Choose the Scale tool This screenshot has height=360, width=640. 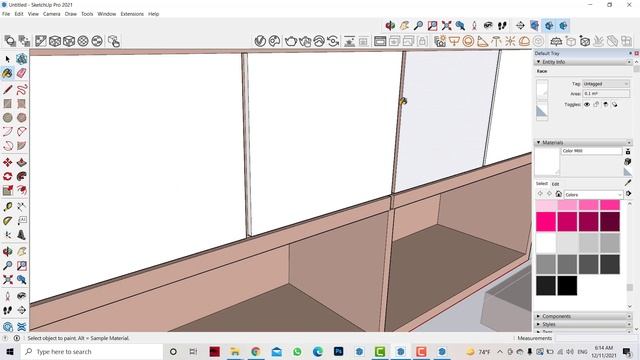click(7, 191)
